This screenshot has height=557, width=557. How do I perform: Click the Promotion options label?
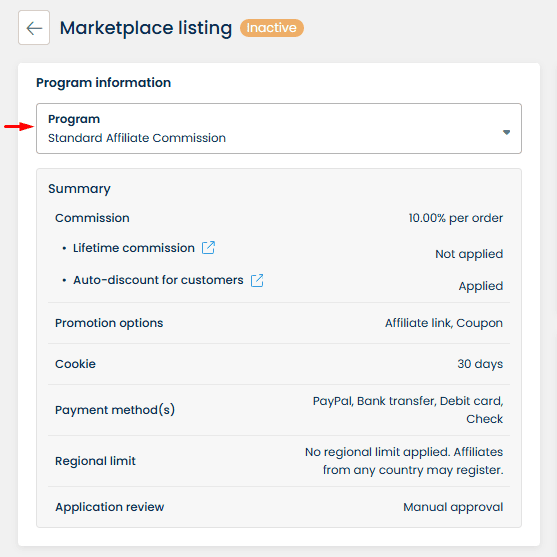pyautogui.click(x=109, y=323)
